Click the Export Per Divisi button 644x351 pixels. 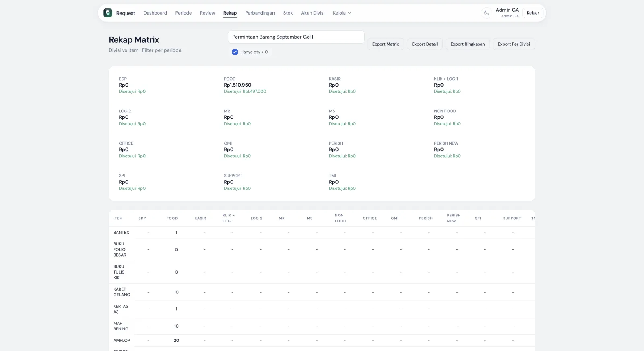point(514,44)
